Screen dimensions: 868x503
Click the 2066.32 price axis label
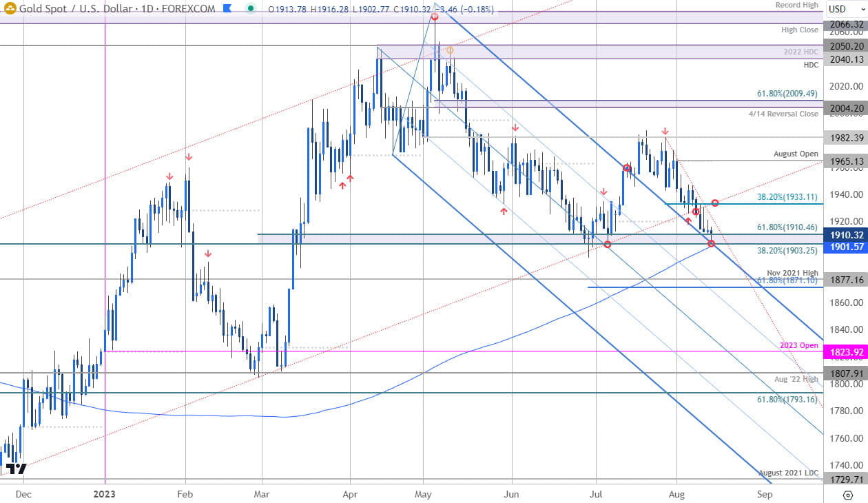click(x=846, y=24)
